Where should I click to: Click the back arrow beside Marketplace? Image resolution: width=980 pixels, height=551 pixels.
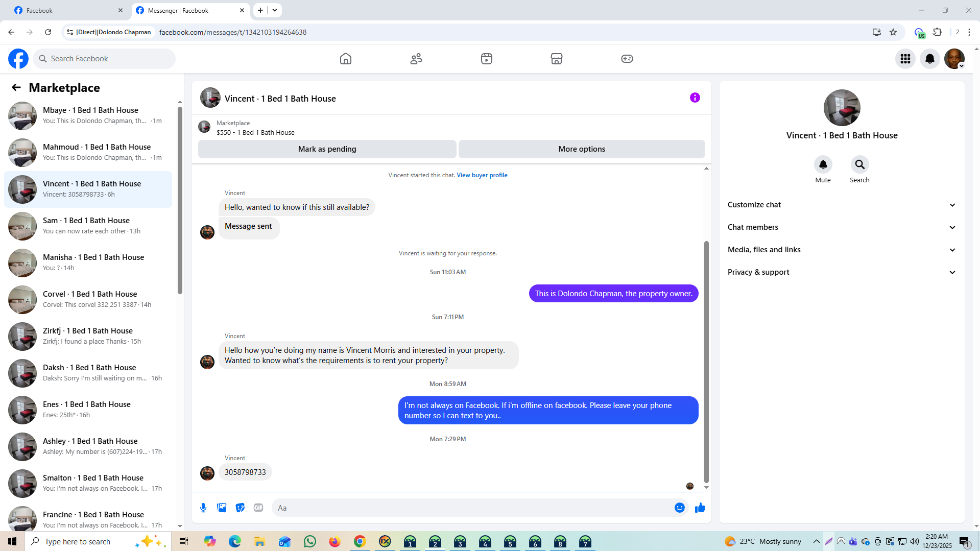point(16,87)
